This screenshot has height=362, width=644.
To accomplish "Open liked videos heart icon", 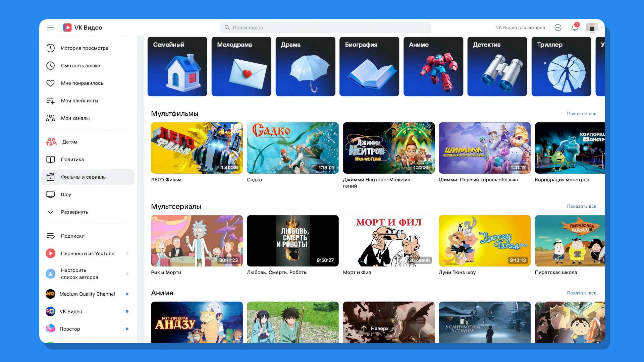I will 51,83.
